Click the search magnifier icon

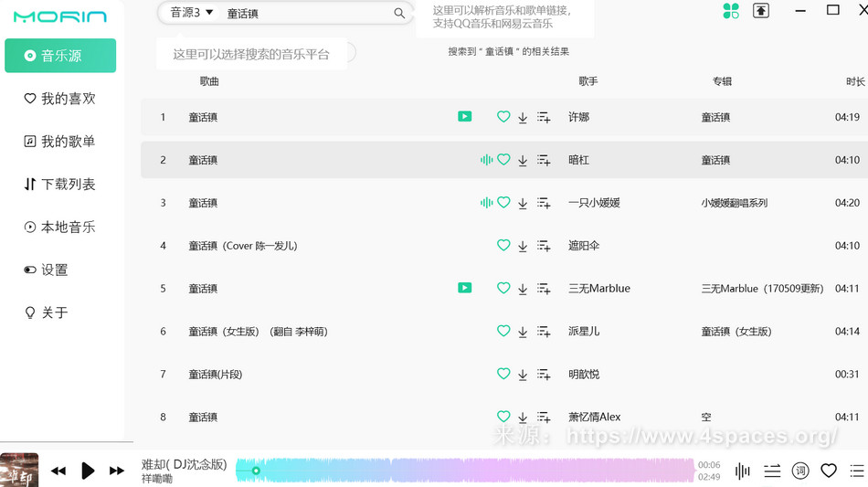pyautogui.click(x=399, y=14)
